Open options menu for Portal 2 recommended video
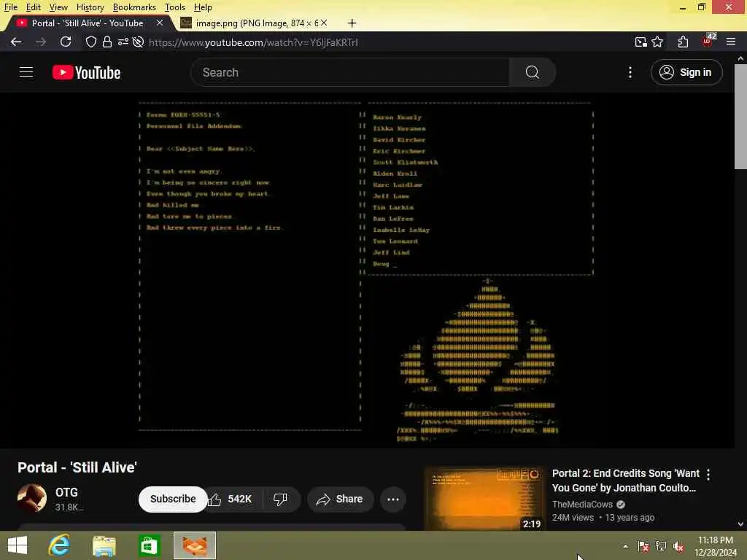This screenshot has width=747, height=560. (x=708, y=474)
